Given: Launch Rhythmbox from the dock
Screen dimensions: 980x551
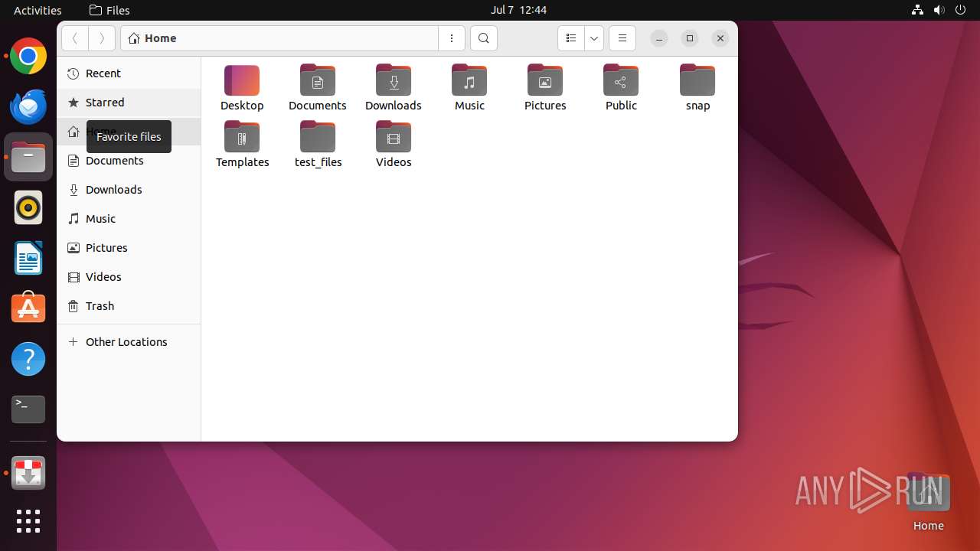Looking at the screenshot, I should pos(28,207).
